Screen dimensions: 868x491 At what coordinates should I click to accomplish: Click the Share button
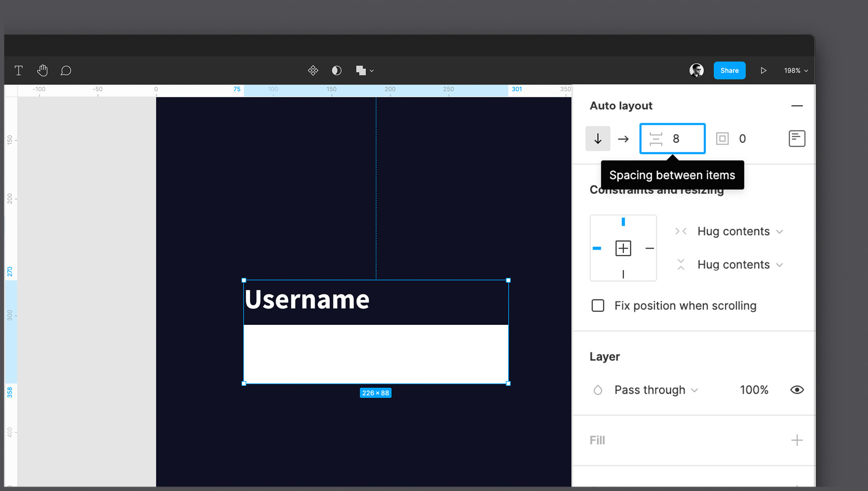pyautogui.click(x=729, y=70)
